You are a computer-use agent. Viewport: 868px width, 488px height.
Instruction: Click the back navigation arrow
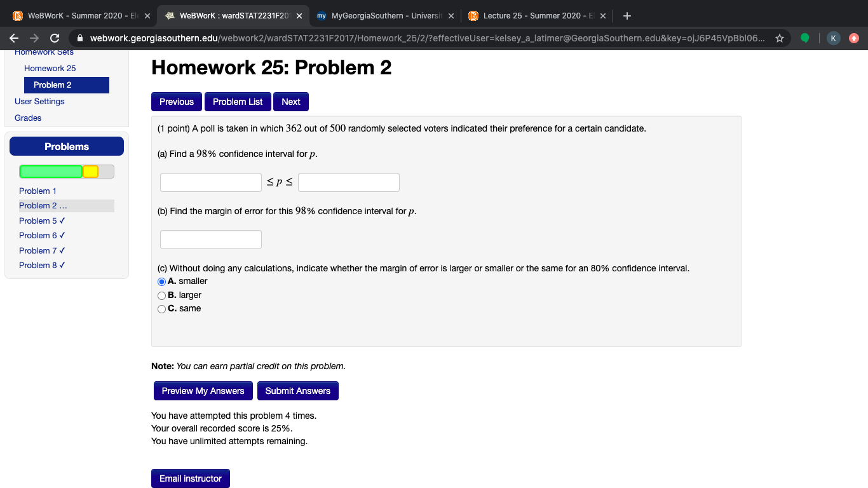[x=14, y=37]
